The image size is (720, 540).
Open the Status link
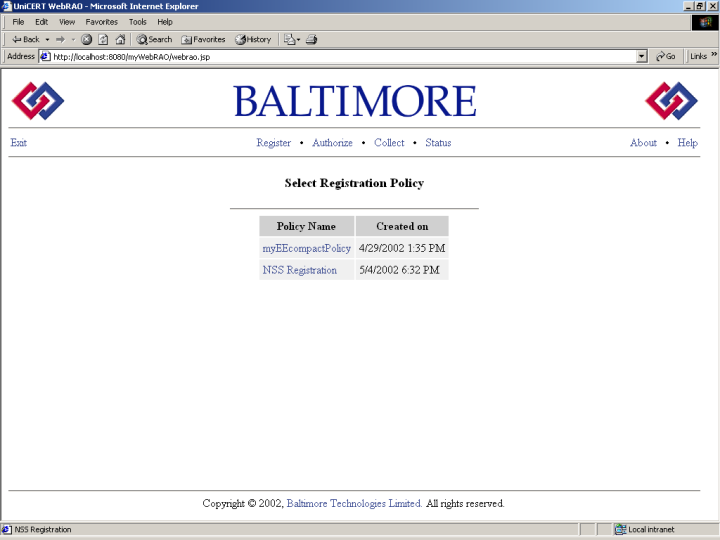click(x=438, y=143)
